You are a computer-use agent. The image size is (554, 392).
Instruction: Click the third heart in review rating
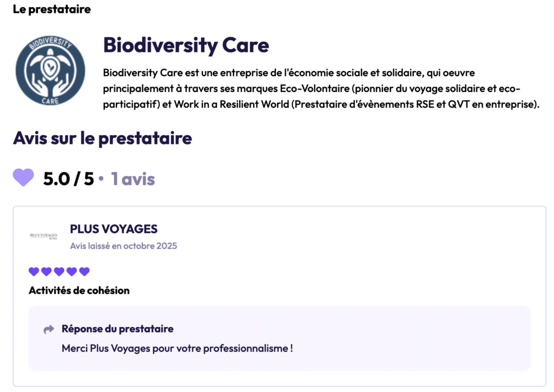pos(59,271)
